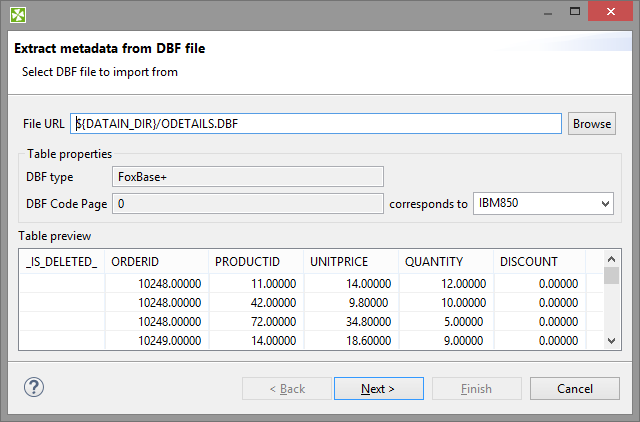Image resolution: width=640 pixels, height=422 pixels.
Task: Click the DBF Code Page field
Action: click(248, 204)
